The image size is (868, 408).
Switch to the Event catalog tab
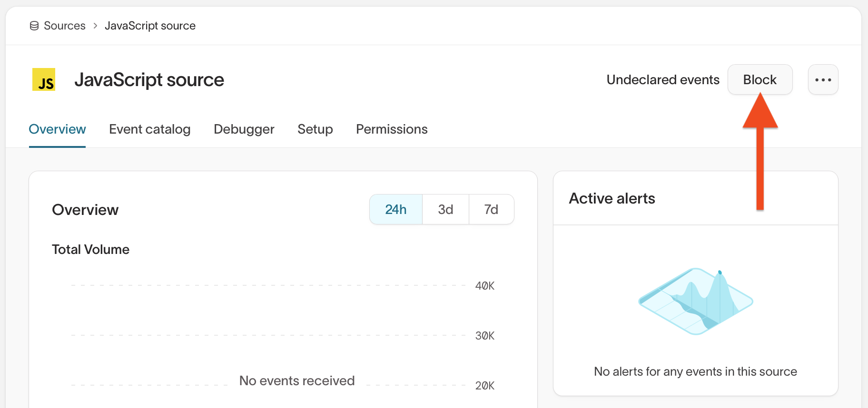150,129
